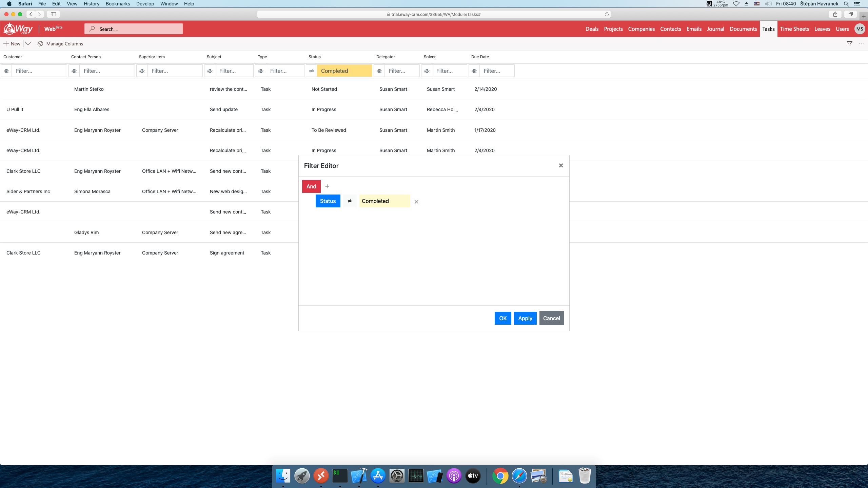Viewport: 868px width, 488px height.
Task: Open the Bookmarks menu in the menu bar
Action: pos(118,4)
